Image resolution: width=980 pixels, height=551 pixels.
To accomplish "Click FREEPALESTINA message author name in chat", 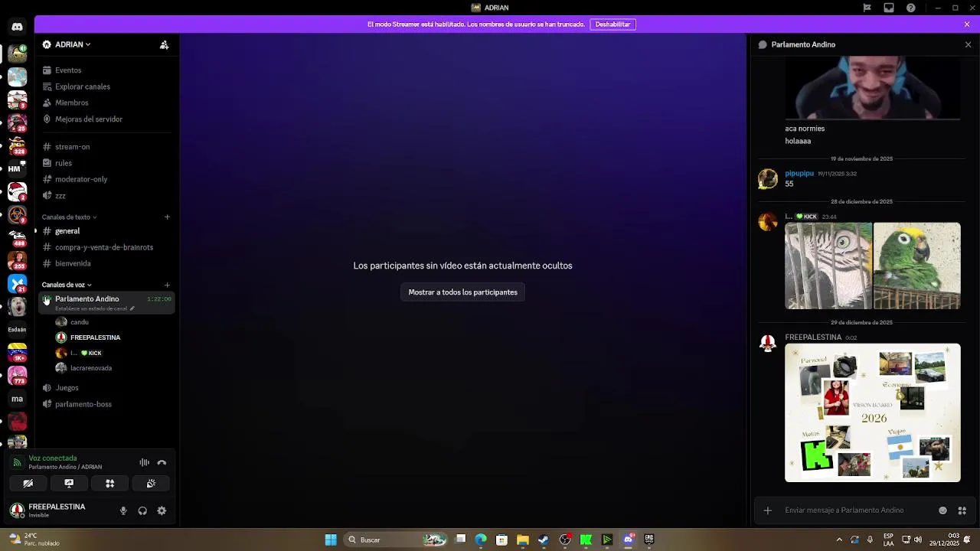I will (813, 337).
